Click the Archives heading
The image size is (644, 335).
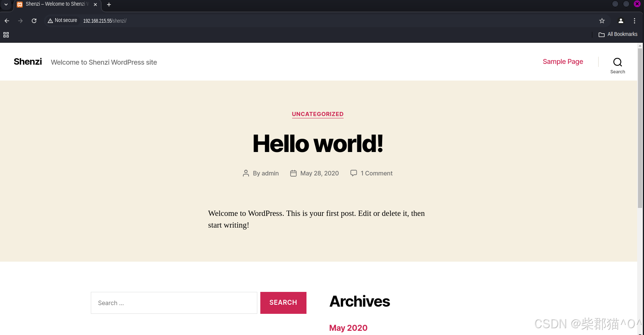click(359, 301)
